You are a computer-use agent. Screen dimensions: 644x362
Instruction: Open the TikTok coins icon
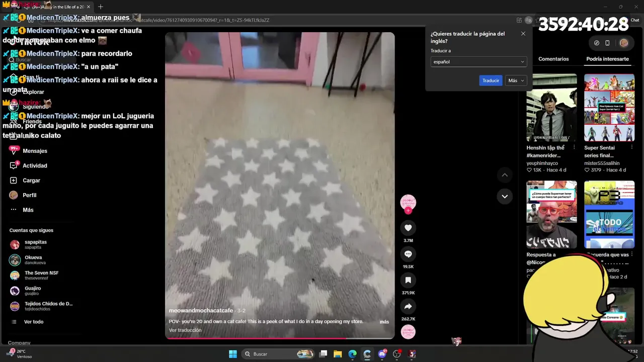(597, 43)
